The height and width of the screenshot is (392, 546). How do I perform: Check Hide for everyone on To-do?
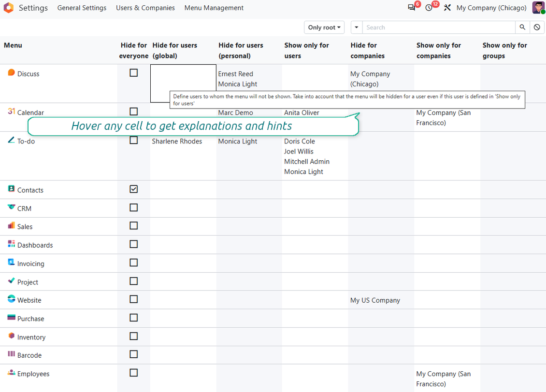[x=134, y=140]
